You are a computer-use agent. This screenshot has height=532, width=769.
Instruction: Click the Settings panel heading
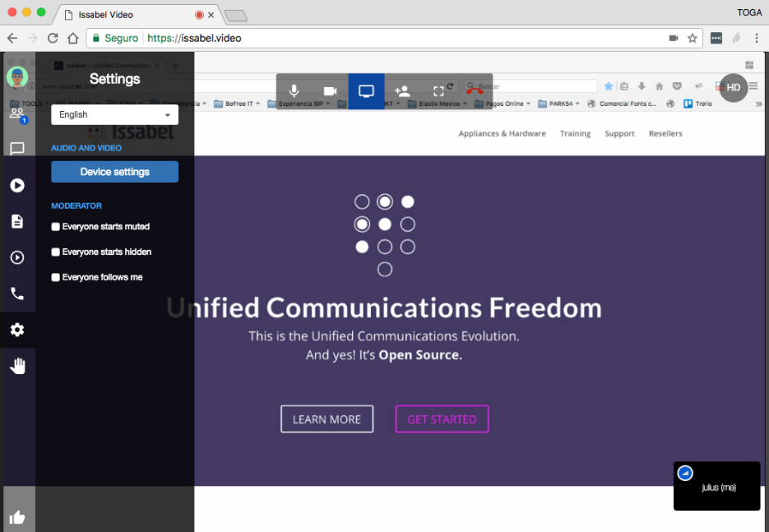tap(115, 79)
